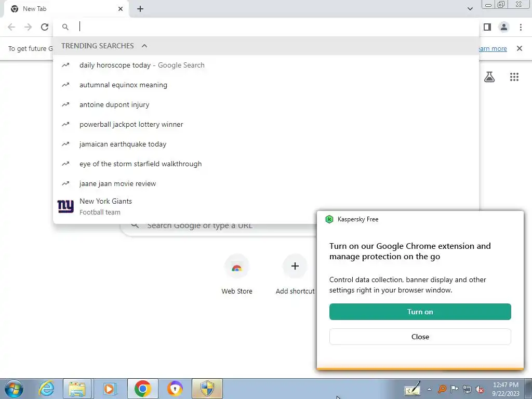Click the New York Giants team logo
This screenshot has width=532, height=399.
click(x=65, y=206)
